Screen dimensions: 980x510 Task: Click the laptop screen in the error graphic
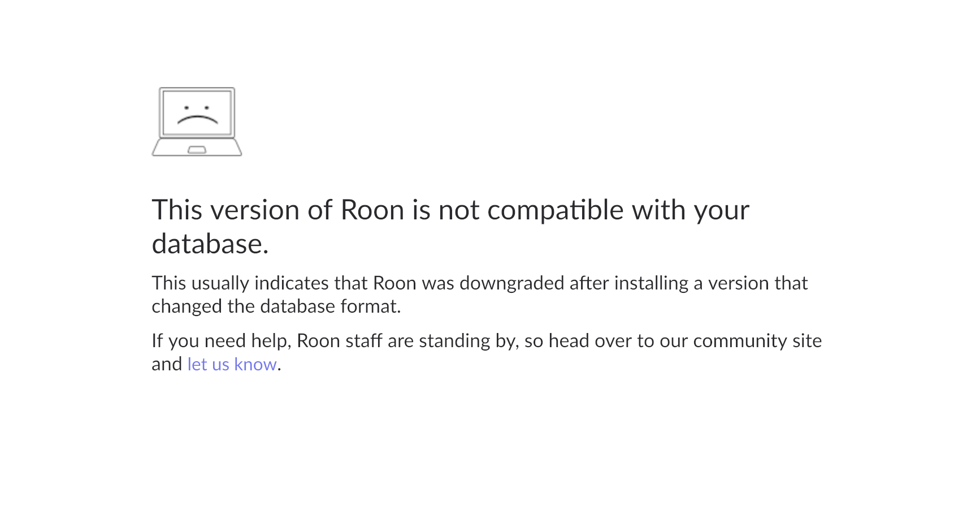tap(197, 112)
